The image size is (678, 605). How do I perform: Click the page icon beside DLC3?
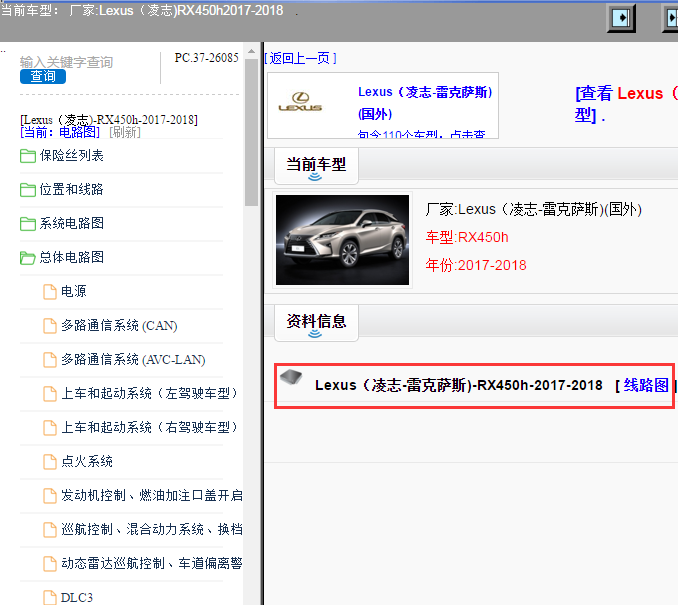[x=50, y=598]
